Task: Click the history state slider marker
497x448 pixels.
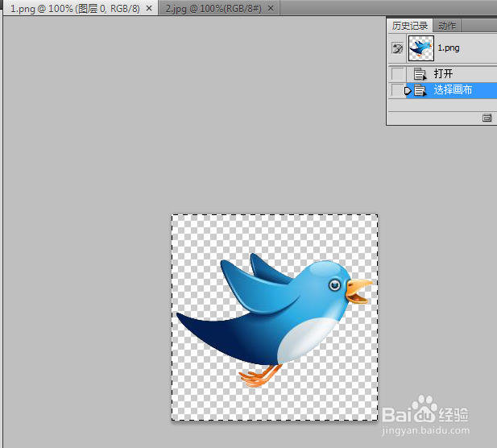Action: 408,91
